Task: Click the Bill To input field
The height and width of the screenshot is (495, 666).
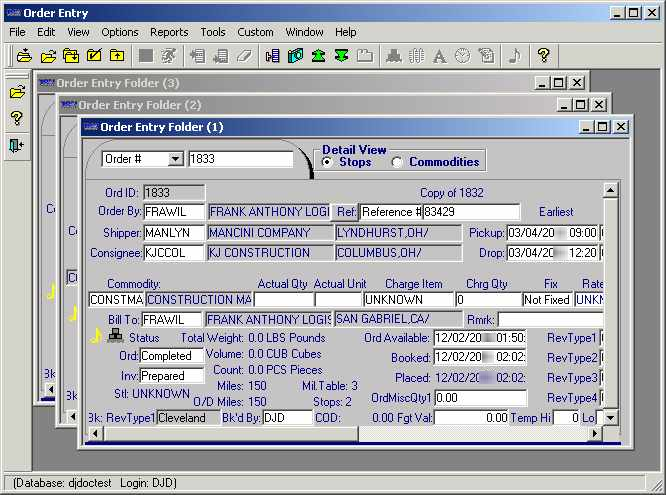Action: (171, 319)
